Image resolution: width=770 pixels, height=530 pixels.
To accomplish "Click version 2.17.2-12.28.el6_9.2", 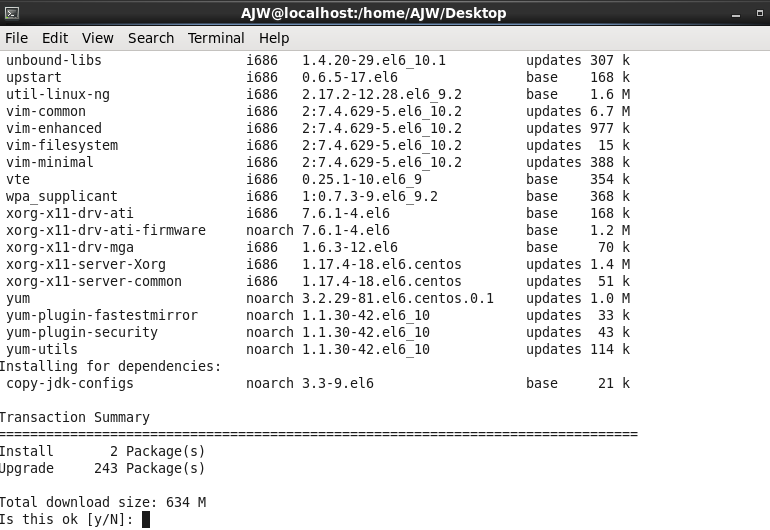I will (382, 94).
